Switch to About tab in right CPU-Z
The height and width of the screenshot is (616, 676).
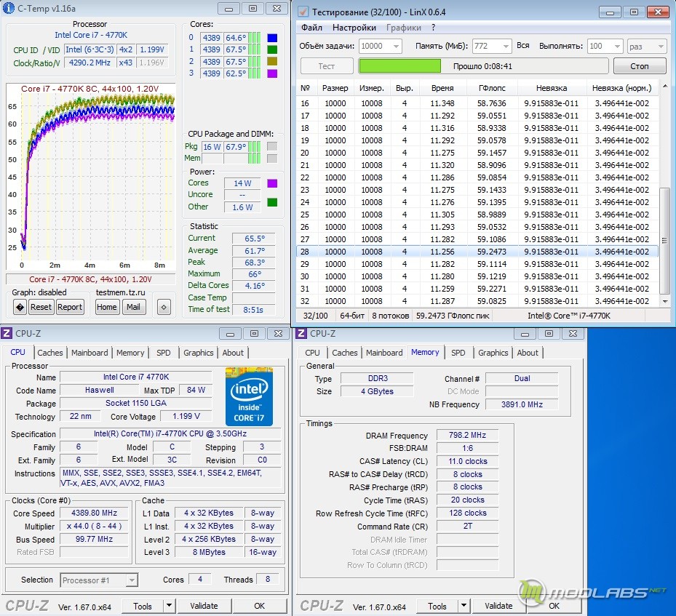528,353
